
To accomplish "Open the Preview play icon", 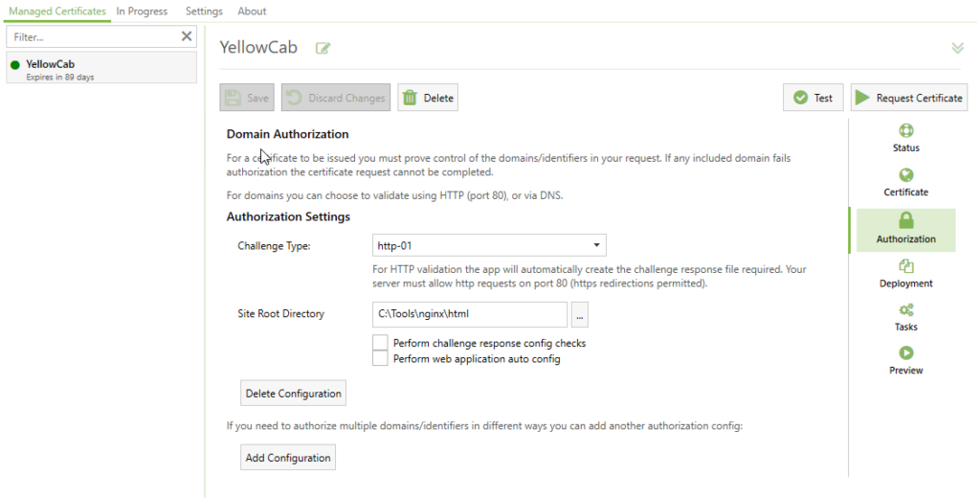I will 905,352.
